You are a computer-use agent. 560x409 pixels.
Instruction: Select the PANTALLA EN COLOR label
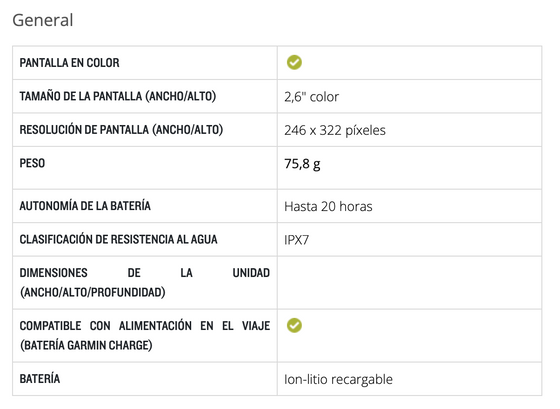[69, 63]
